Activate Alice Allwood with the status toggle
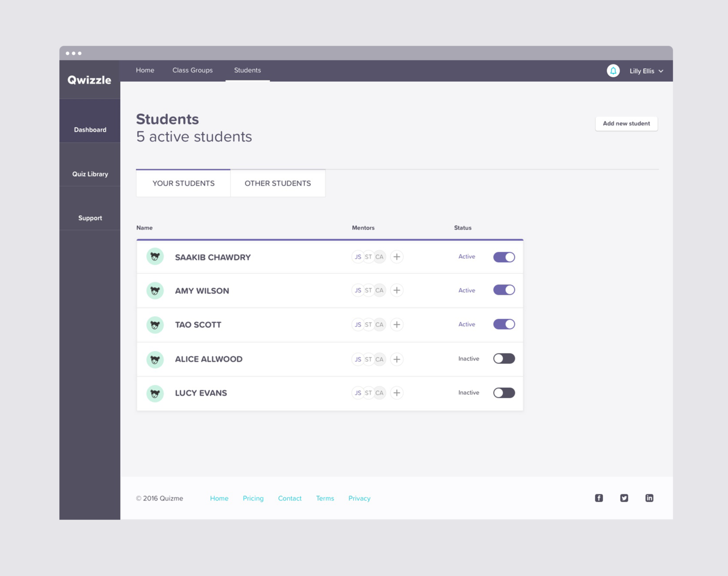Screen dimensions: 728x576 504,358
